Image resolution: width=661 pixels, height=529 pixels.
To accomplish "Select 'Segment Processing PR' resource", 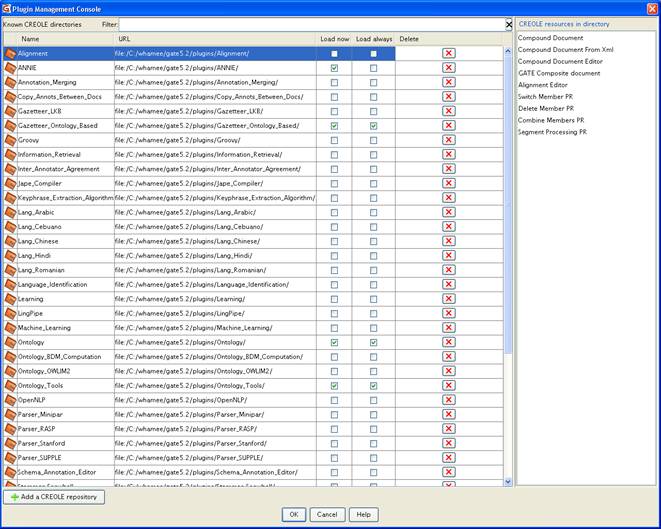I will coord(552,132).
